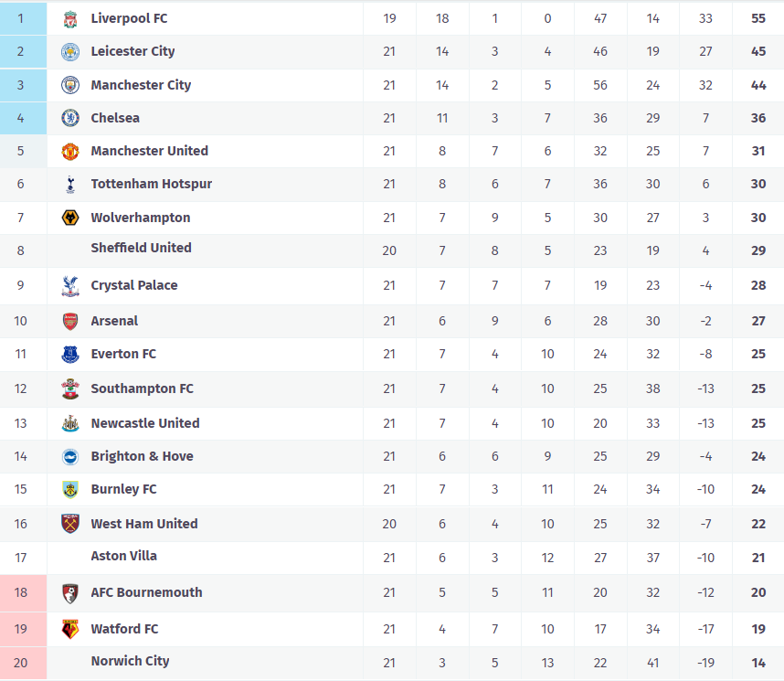The width and height of the screenshot is (784, 681).
Task: Click the West Ham United crest
Action: point(70,524)
